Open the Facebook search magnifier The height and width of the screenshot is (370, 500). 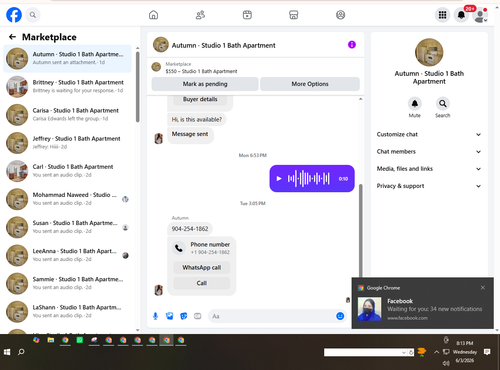point(33,15)
